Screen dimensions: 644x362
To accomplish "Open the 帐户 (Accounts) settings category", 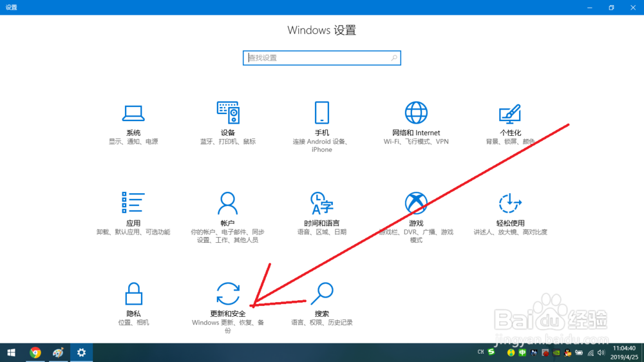I will pyautogui.click(x=227, y=218).
